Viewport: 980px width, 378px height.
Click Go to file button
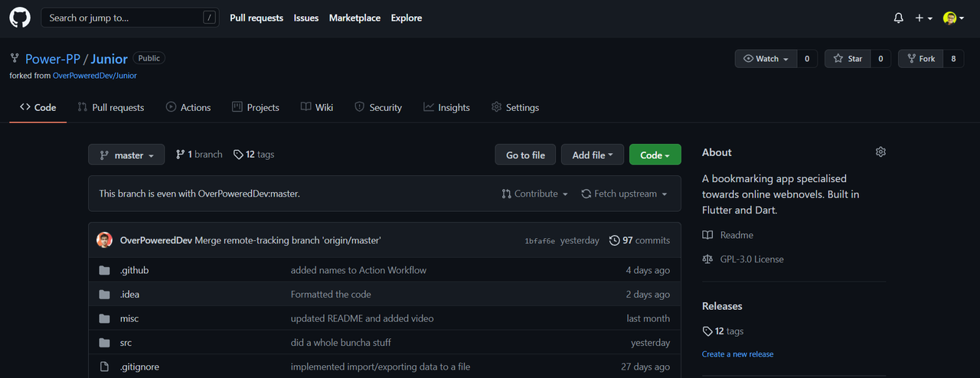coord(525,155)
